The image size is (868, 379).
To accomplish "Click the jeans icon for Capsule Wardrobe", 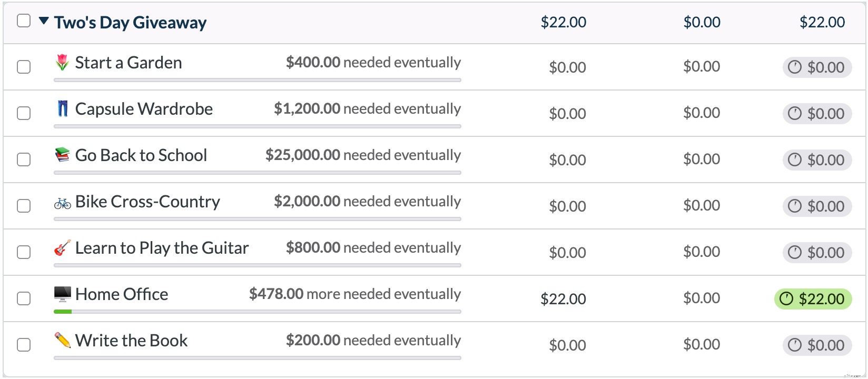I will coord(63,109).
